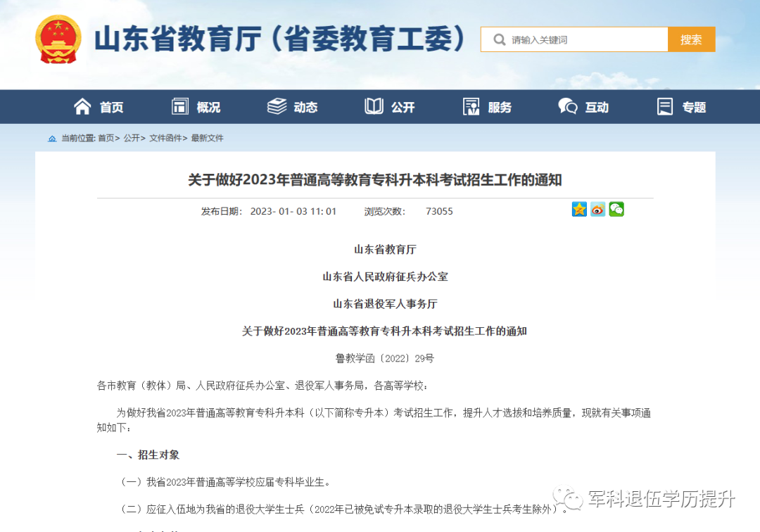Click the 搜索 search button
Viewport: 760px width, 532px height.
(x=691, y=39)
